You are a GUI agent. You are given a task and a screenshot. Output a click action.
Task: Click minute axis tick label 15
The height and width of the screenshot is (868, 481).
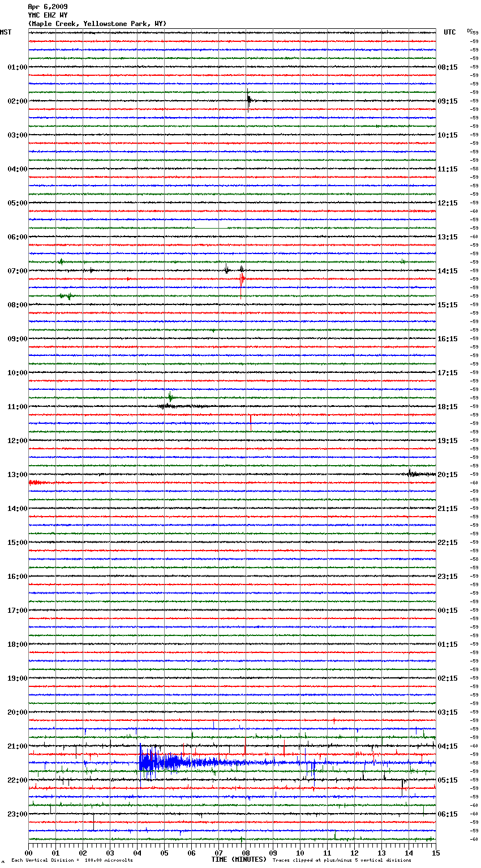tap(436, 853)
